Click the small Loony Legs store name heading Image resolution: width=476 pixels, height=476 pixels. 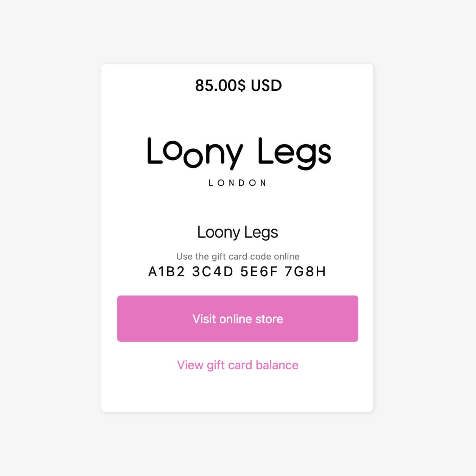coord(238,232)
